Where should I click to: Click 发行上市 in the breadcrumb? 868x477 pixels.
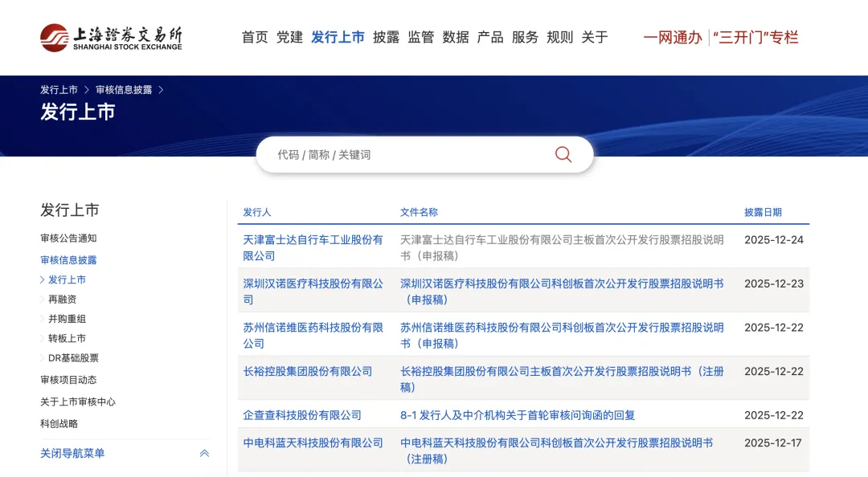[59, 90]
